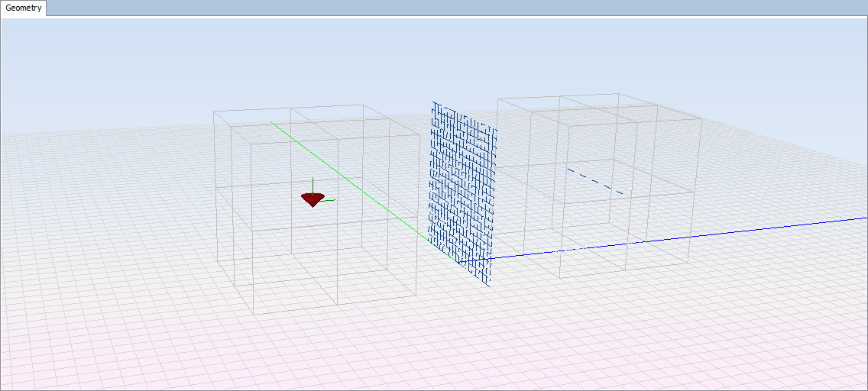Pick the dashed blue line segment

click(x=594, y=182)
